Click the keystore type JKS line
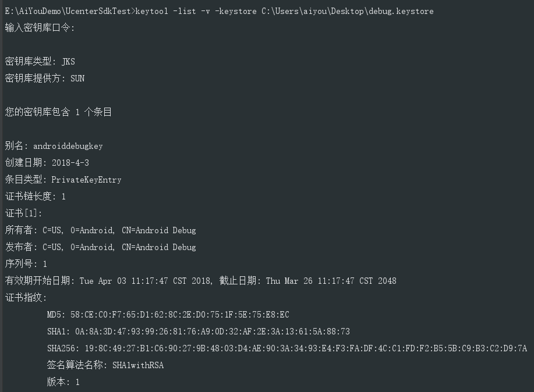Viewport: 534px width, 392px height. (40, 62)
